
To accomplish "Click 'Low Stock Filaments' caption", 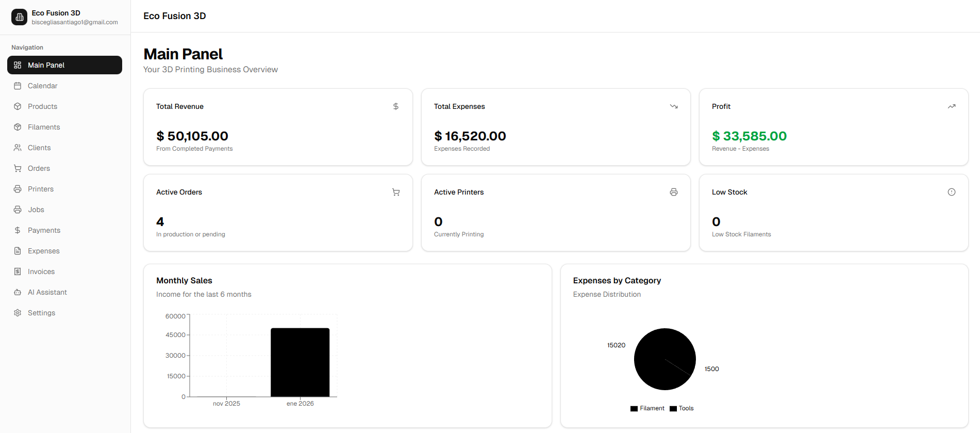I will [x=741, y=234].
